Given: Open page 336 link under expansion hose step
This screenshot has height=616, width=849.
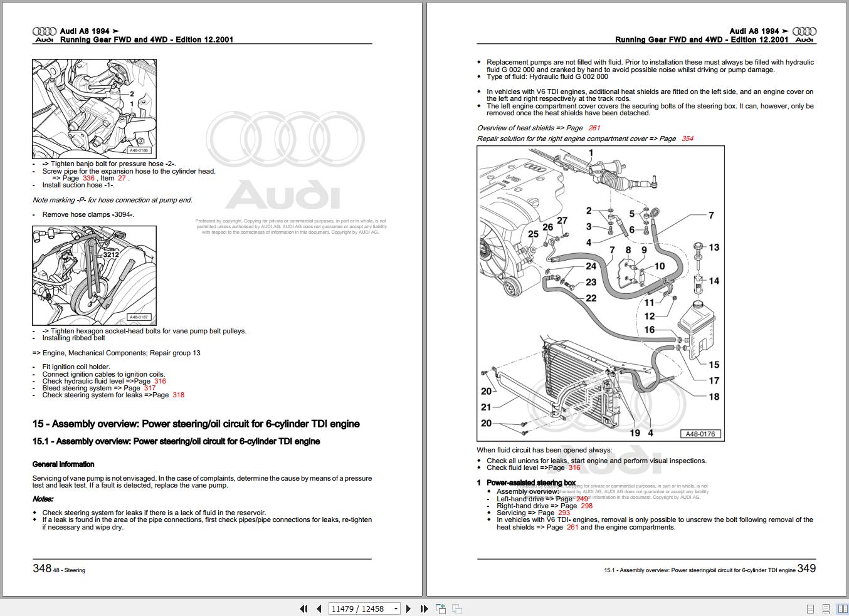Looking at the screenshot, I should [x=88, y=178].
